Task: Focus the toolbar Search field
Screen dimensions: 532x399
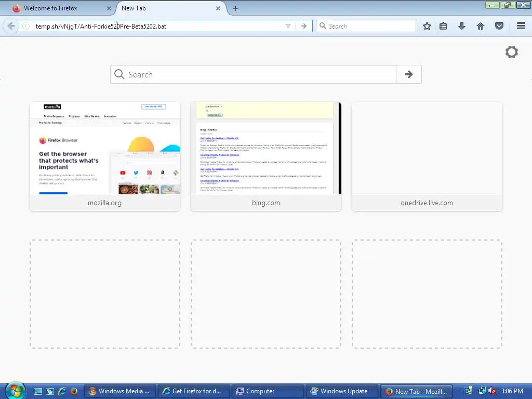Action: pyautogui.click(x=366, y=26)
